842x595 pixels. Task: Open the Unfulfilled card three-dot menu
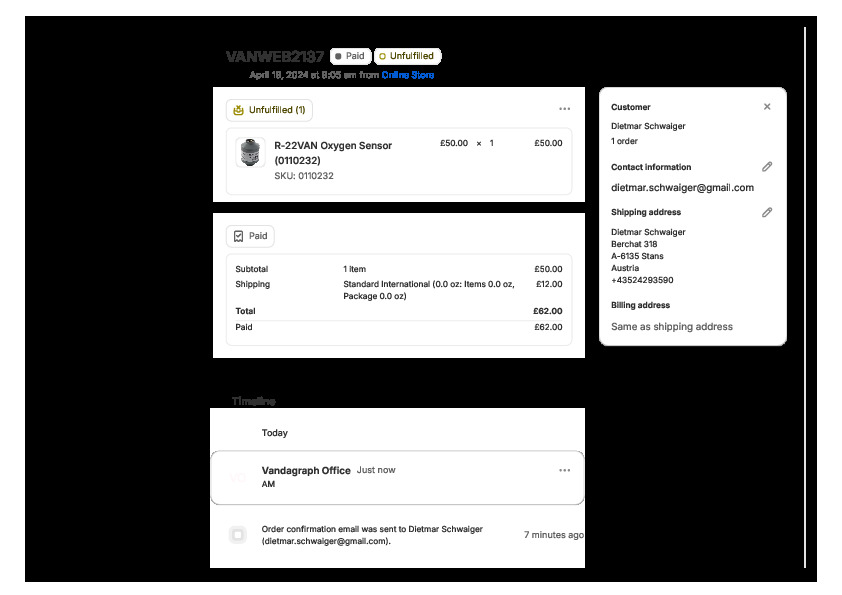coord(564,109)
